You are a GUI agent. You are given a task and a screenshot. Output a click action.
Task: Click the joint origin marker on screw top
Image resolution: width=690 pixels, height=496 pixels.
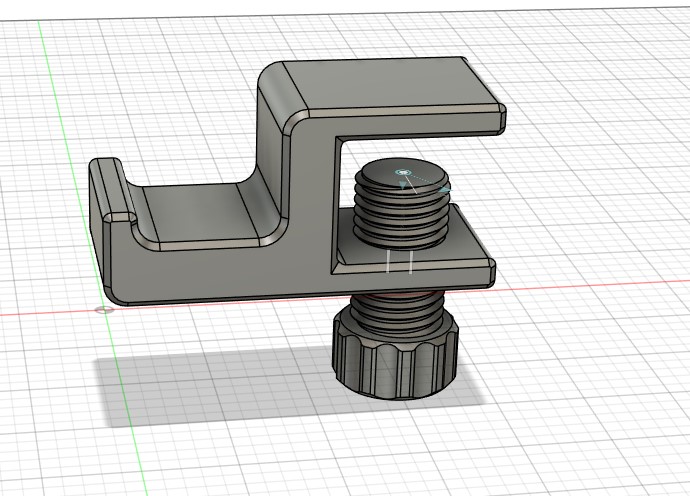[x=403, y=174]
